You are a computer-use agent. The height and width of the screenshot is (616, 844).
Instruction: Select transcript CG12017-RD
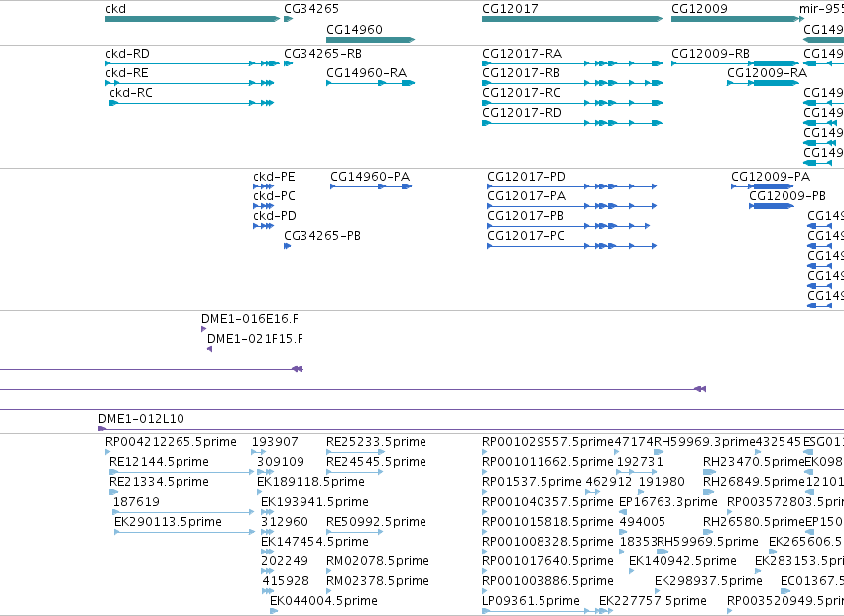pyautogui.click(x=572, y=123)
